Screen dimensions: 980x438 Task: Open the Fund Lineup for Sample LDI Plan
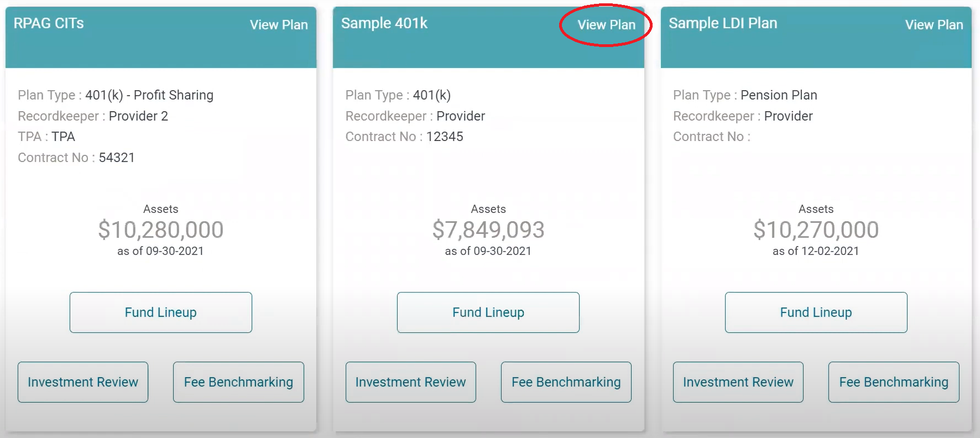[815, 312]
